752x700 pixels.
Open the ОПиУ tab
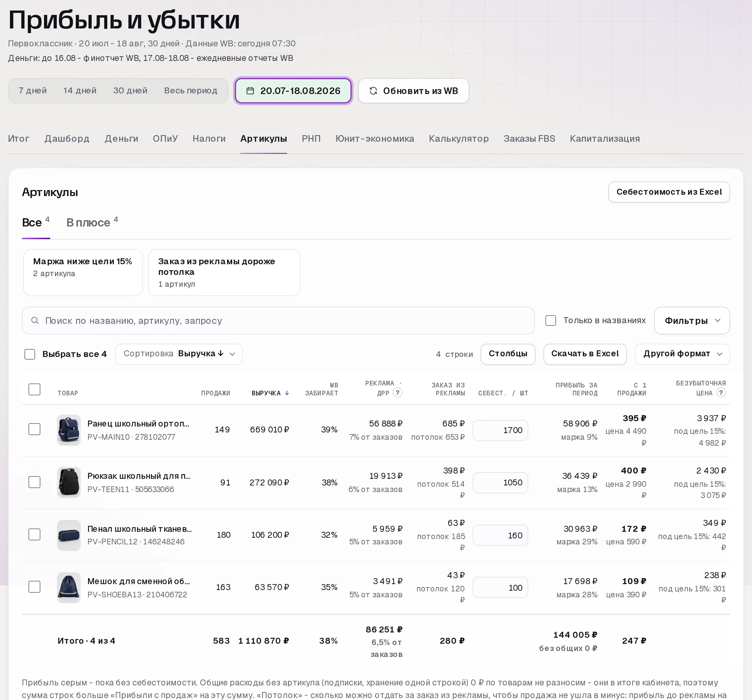pyautogui.click(x=165, y=139)
